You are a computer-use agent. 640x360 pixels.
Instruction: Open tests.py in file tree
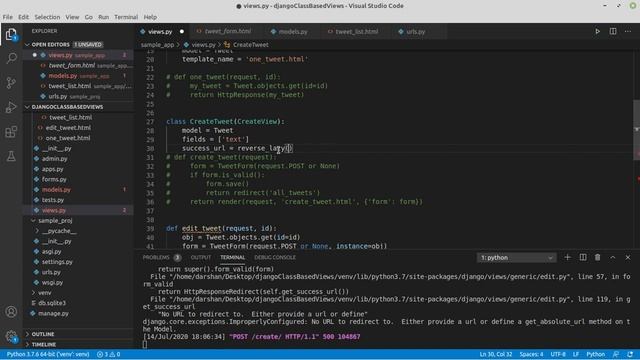(x=53, y=200)
